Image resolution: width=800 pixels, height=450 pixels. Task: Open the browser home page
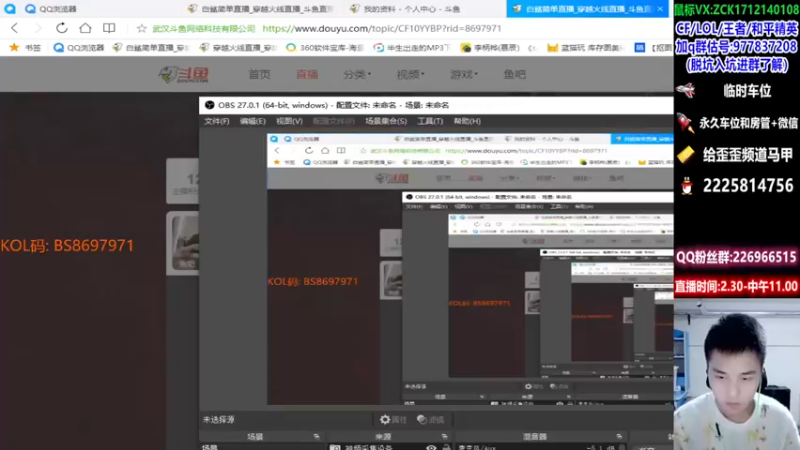(85, 28)
